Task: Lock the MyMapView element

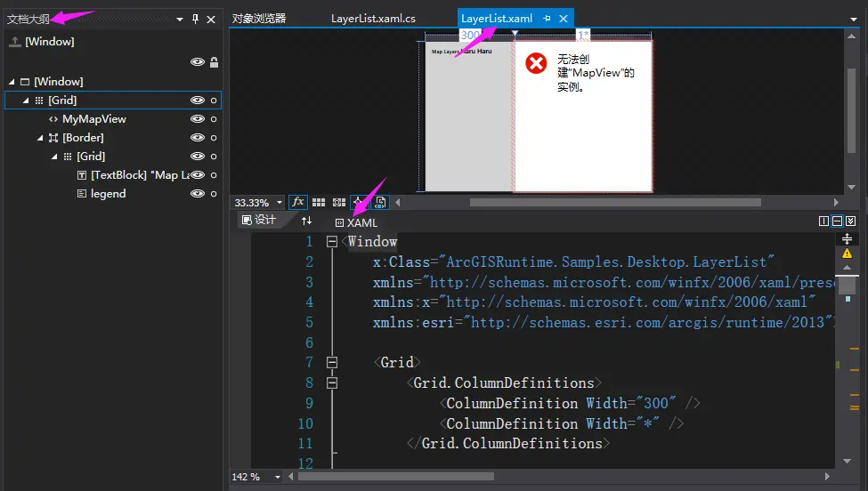Action: (x=214, y=119)
